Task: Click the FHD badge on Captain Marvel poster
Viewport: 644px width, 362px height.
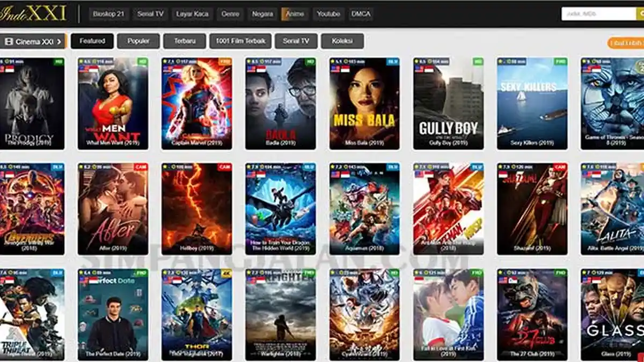Action: point(226,62)
